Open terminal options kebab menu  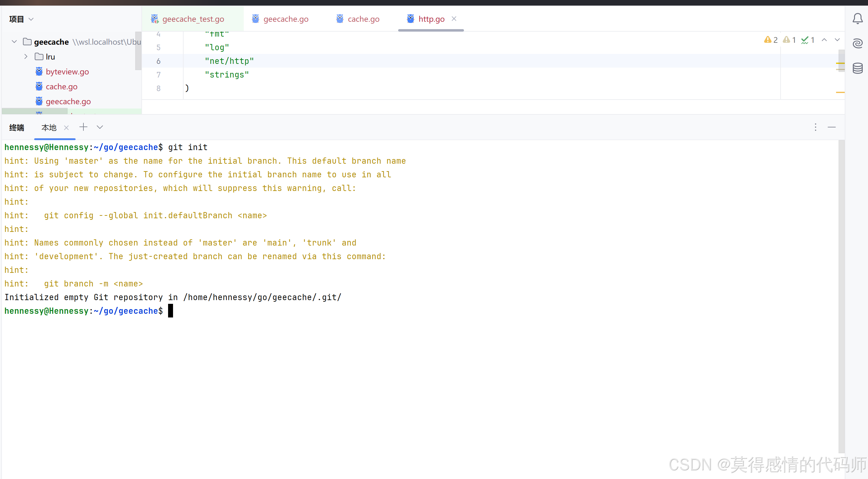coord(815,127)
